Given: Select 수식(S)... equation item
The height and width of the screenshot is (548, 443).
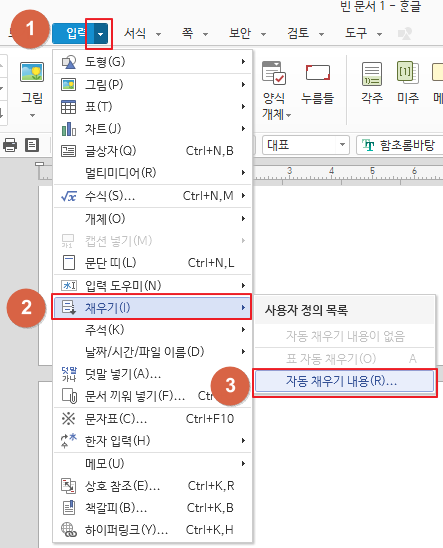Looking at the screenshot, I should [153, 196].
